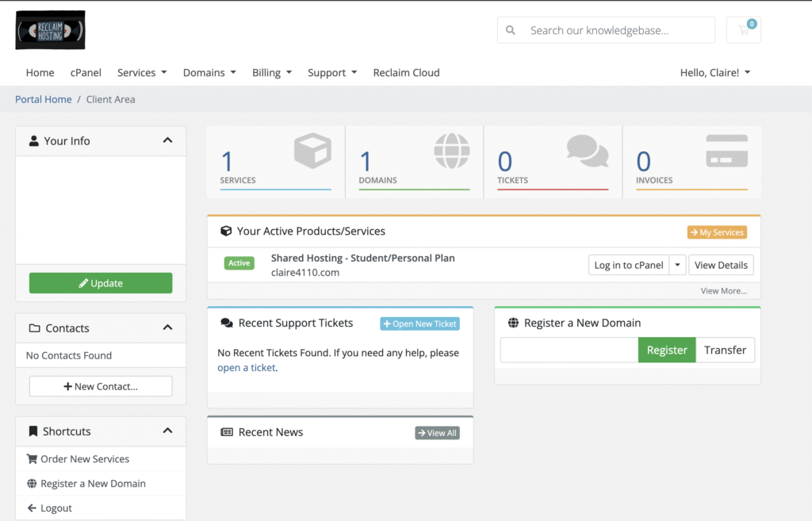Click the Transfer button
The width and height of the screenshot is (812, 521).
click(x=725, y=350)
